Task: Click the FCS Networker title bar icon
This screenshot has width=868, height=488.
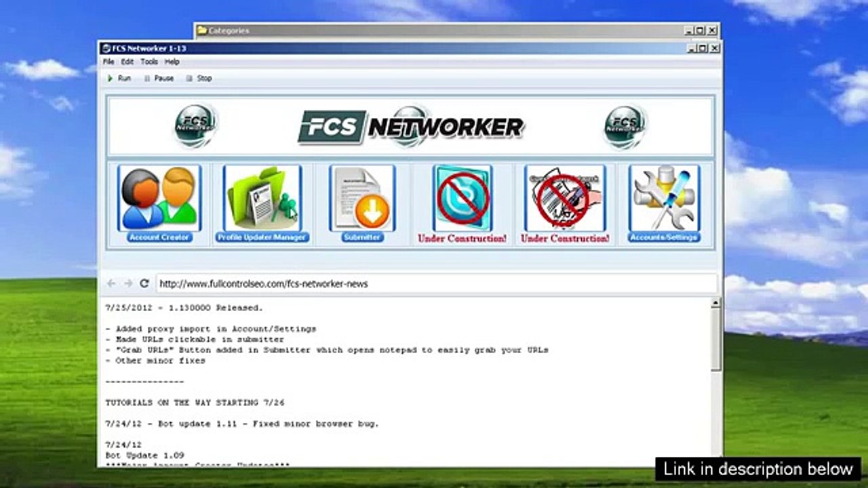Action: tap(106, 49)
